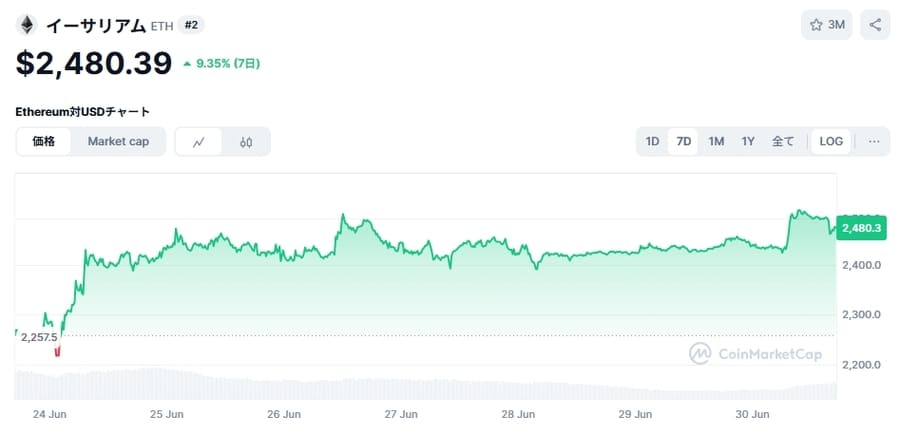Choose the 1M time range
The image size is (900, 435).
point(716,141)
